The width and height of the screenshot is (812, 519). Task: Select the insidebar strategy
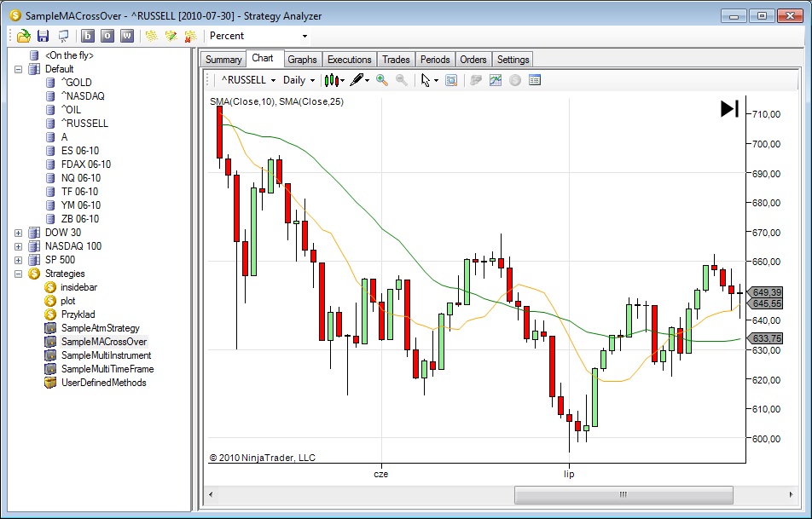point(78,287)
